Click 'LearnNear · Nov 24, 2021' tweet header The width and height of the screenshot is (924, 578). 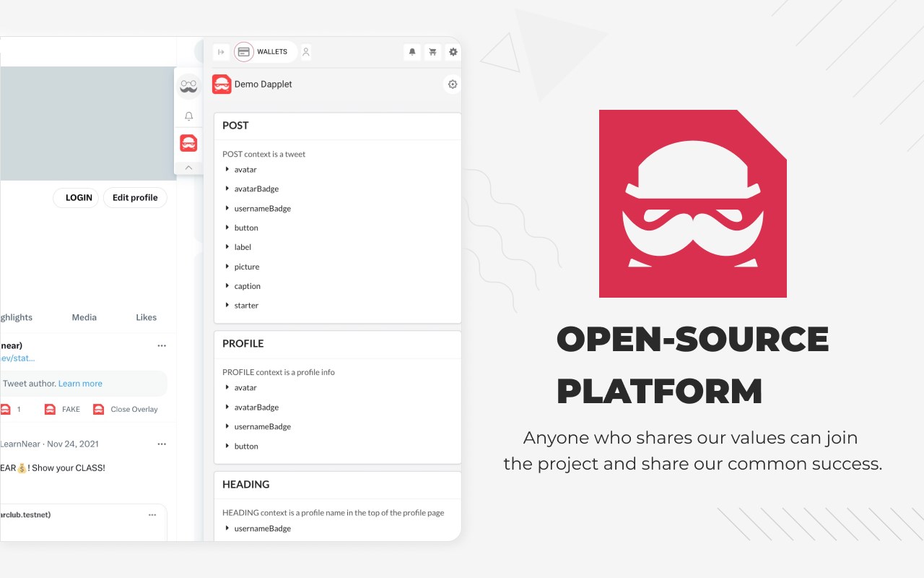[49, 444]
